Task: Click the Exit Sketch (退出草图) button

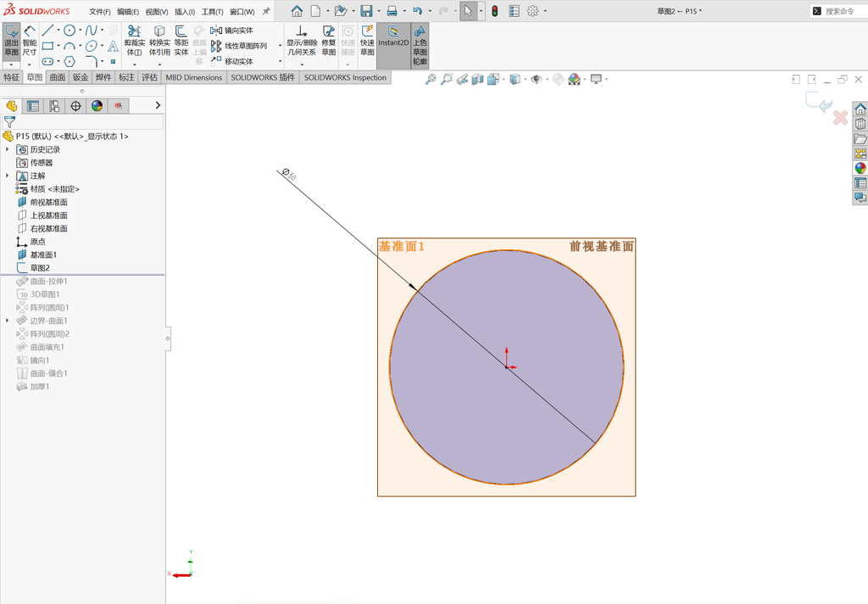Action: tap(11, 41)
